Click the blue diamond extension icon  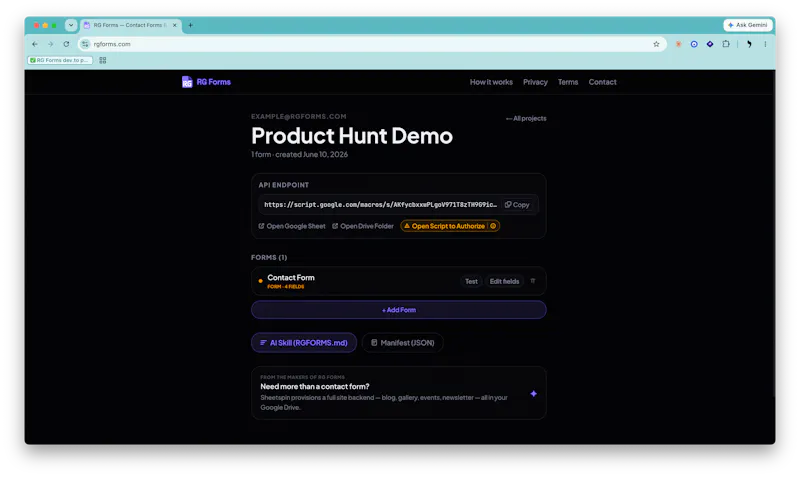[x=710, y=44]
